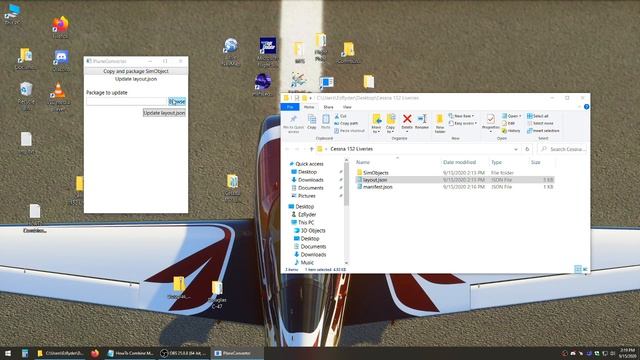Click the taskbar clock and date
Screen dimensions: 640x360
coord(627,353)
